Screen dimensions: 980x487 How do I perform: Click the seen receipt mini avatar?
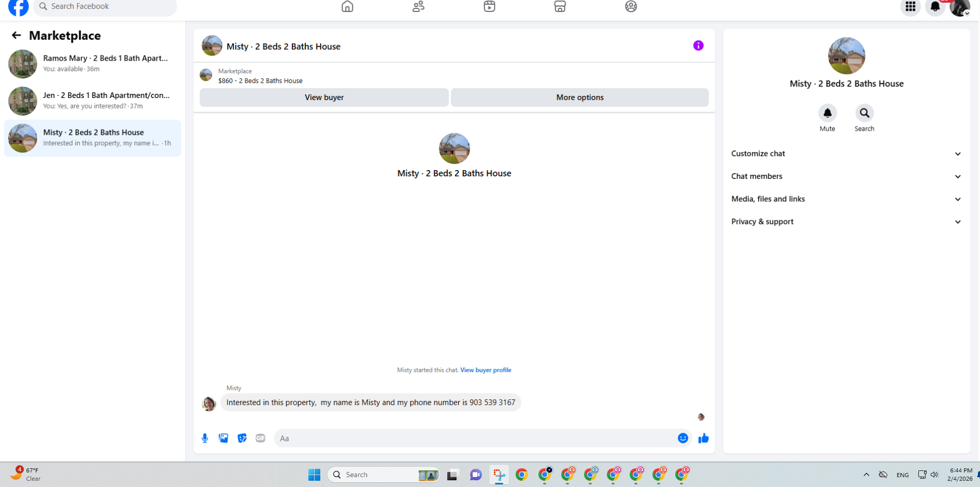[x=701, y=417]
